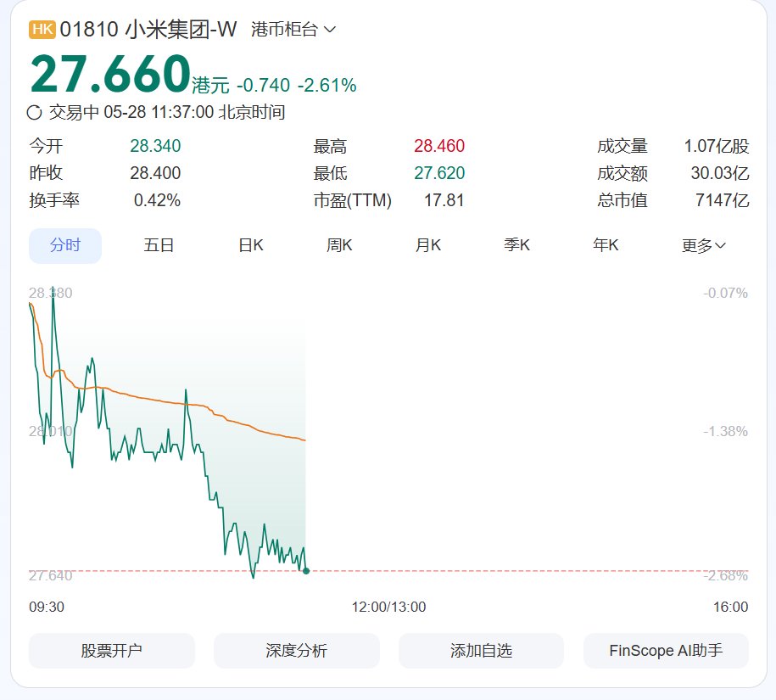
Task: Click the 添加自选 button
Action: pyautogui.click(x=481, y=651)
